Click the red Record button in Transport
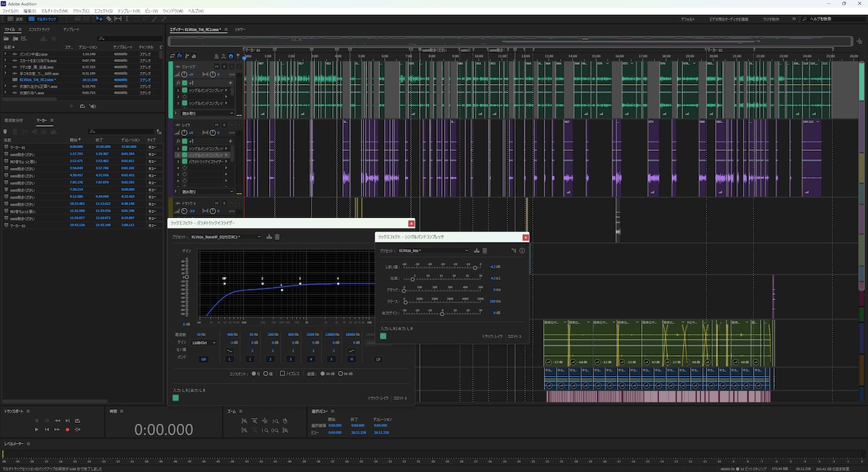The image size is (868, 472). (x=68, y=429)
